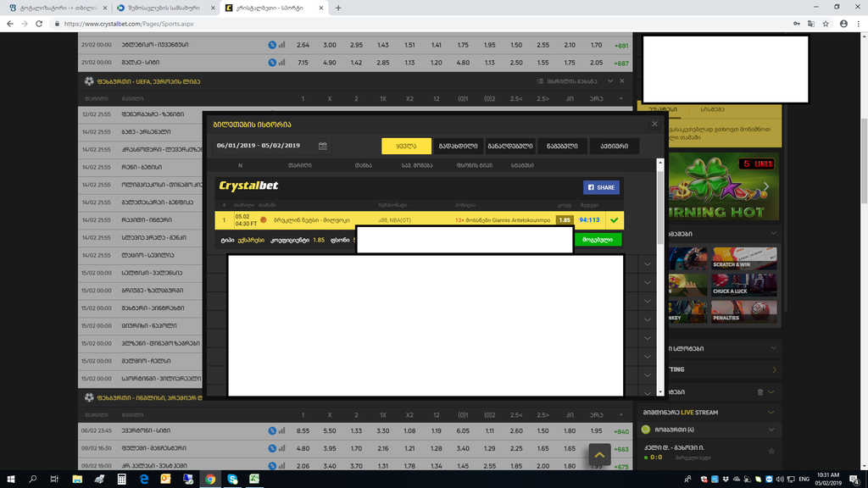Screen dimensions: 868x488
Task: Click next arrow on Burning Hot banner
Action: [x=766, y=186]
